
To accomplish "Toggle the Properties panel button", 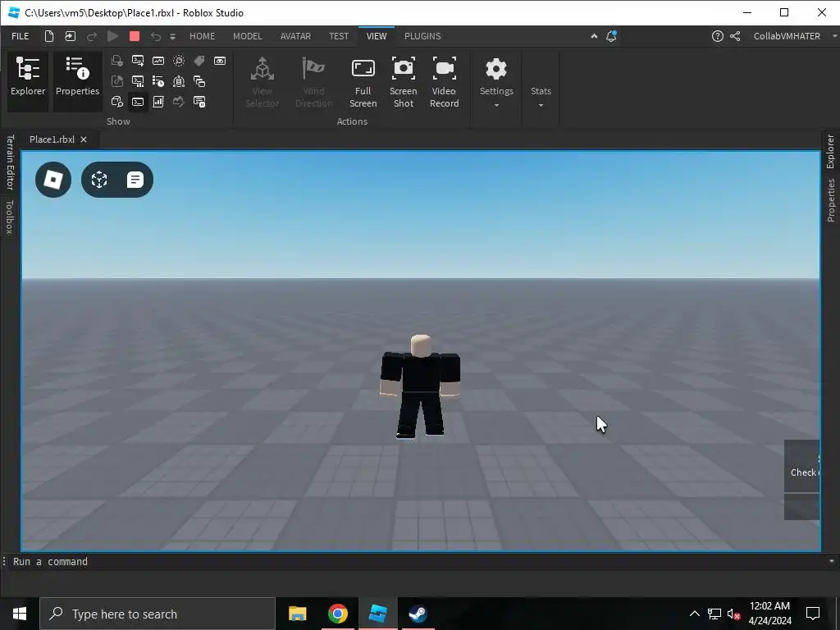I will tap(78, 81).
